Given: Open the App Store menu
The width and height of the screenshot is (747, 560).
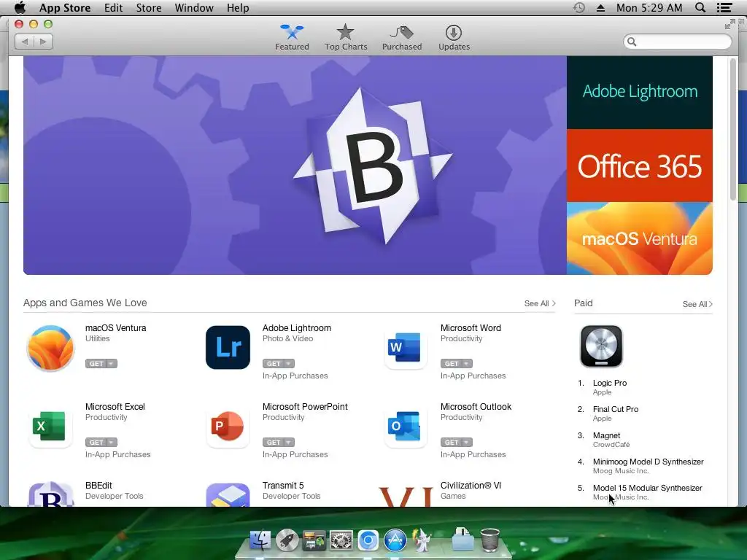Looking at the screenshot, I should [65, 7].
